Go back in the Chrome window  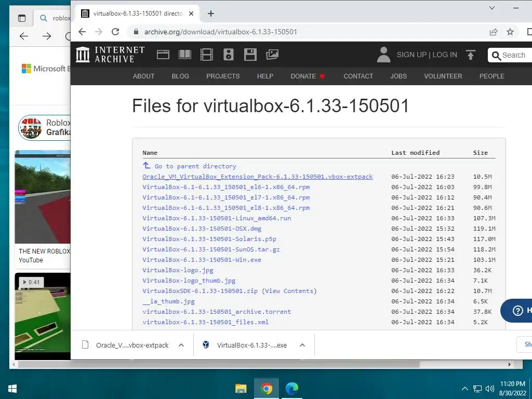(x=82, y=32)
